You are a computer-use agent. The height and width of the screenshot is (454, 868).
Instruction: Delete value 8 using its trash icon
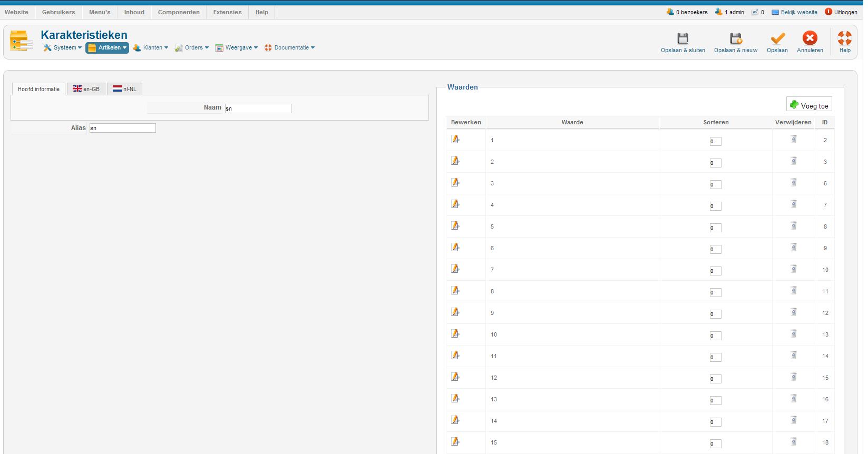point(794,290)
